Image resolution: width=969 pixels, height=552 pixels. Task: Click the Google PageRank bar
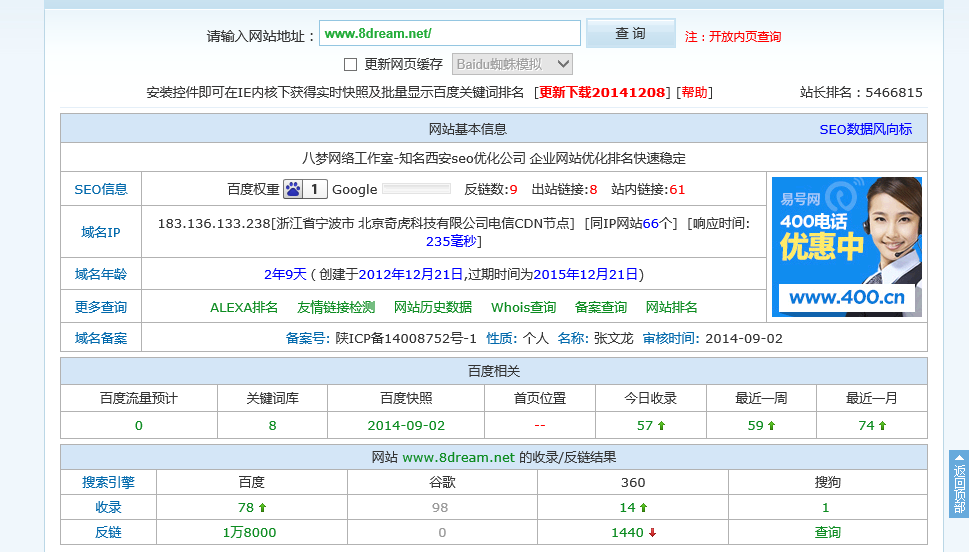tap(416, 189)
